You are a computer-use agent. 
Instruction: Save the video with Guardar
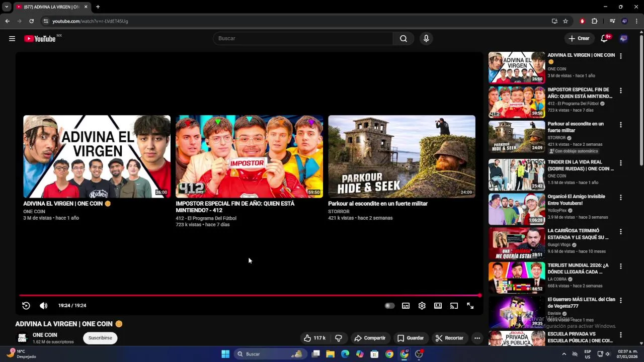[411, 338]
